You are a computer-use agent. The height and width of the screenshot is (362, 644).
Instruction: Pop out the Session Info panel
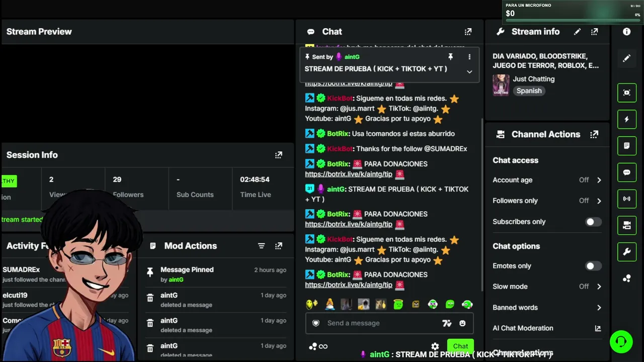click(x=278, y=155)
